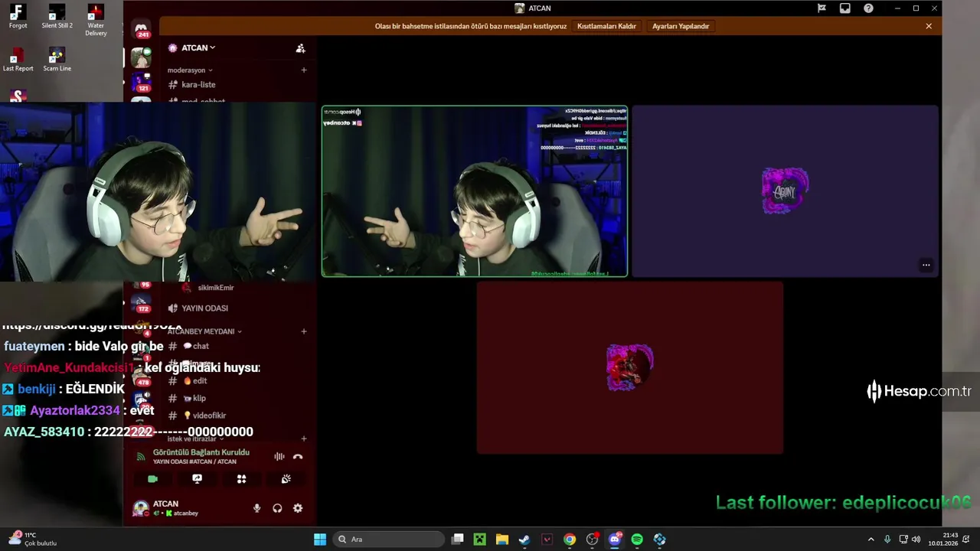Open Discord from the taskbar

(x=615, y=540)
